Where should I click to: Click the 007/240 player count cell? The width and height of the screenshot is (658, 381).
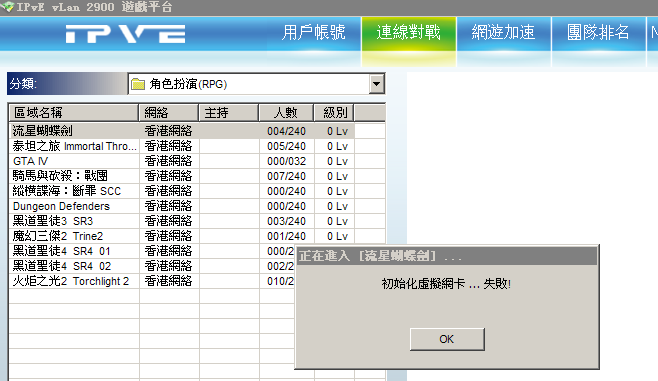pos(287,176)
